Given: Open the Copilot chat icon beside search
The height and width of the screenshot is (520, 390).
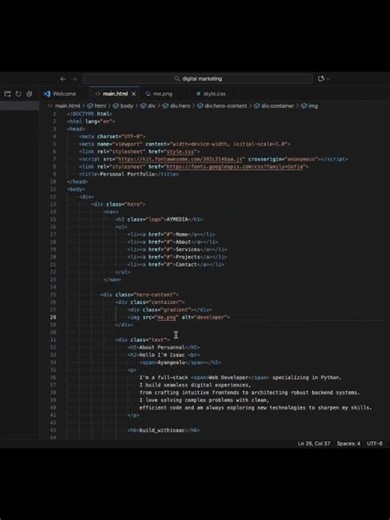Looking at the screenshot, I should coord(321,79).
